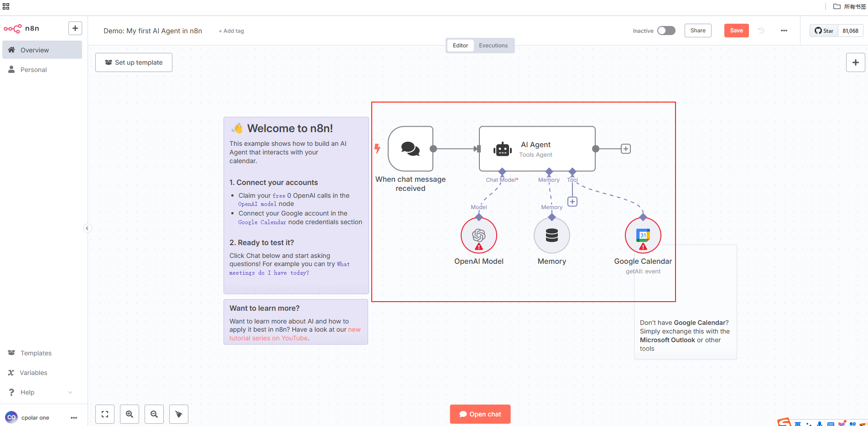Open the browser apps grid icon
This screenshot has height=426, width=868.
pos(6,6)
